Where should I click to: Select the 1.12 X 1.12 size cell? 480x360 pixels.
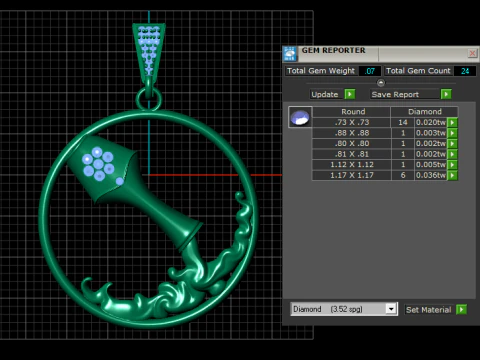pyautogui.click(x=352, y=165)
